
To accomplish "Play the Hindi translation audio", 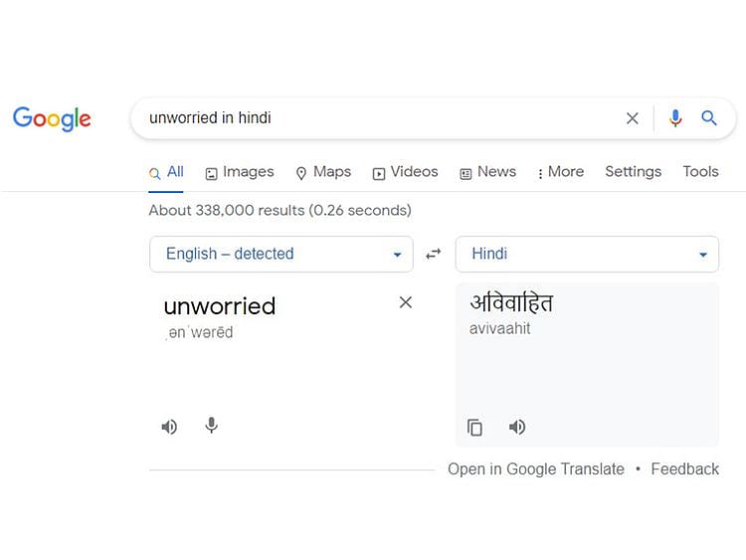I will pyautogui.click(x=517, y=427).
